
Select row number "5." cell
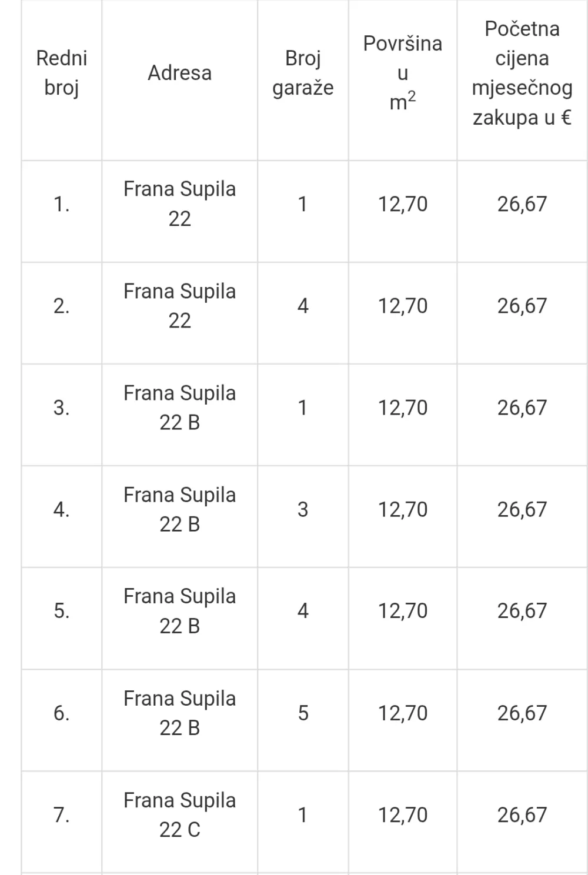tap(62, 611)
